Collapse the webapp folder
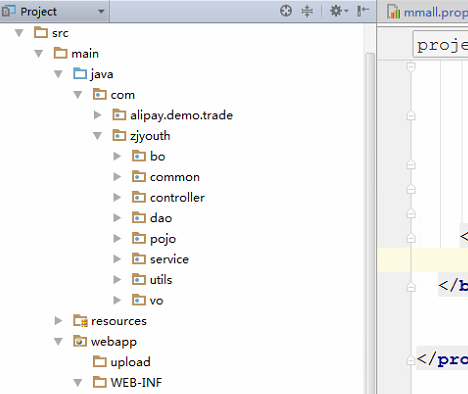The height and width of the screenshot is (394, 468). point(58,342)
